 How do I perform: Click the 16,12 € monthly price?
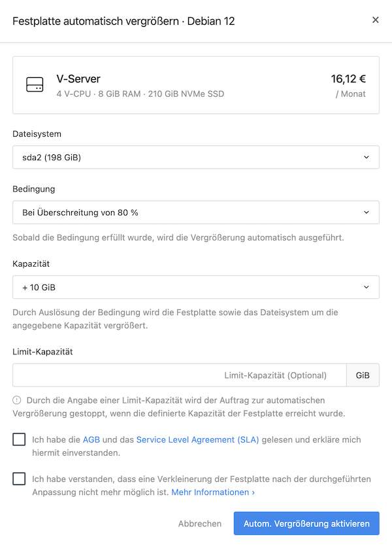[348, 79]
